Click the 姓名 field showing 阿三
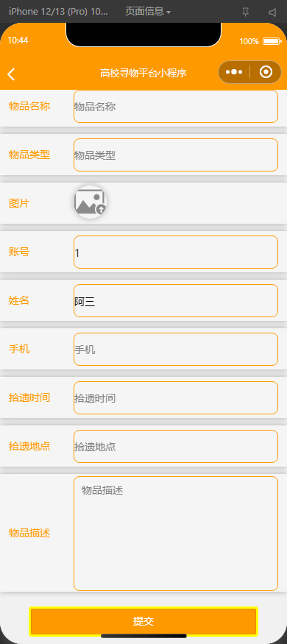 [176, 300]
